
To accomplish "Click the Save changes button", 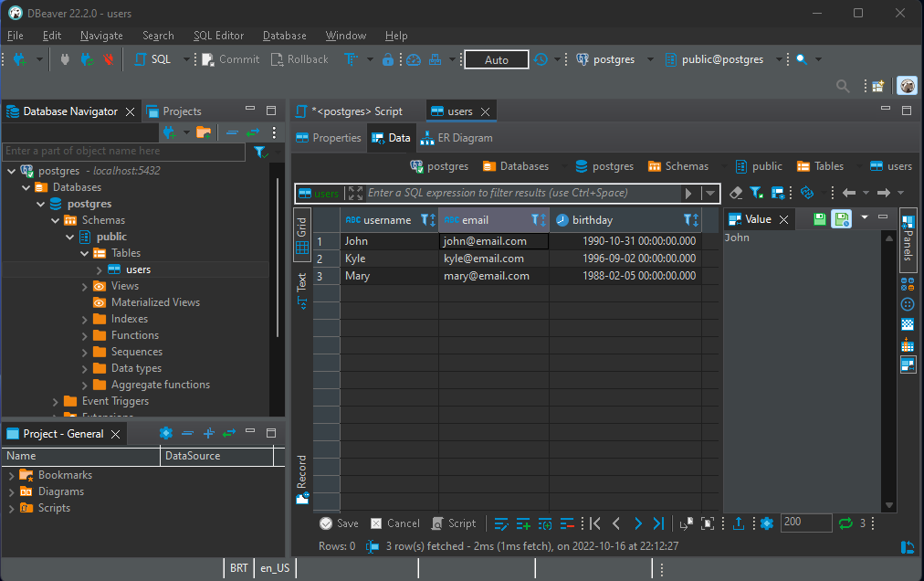I will point(339,523).
